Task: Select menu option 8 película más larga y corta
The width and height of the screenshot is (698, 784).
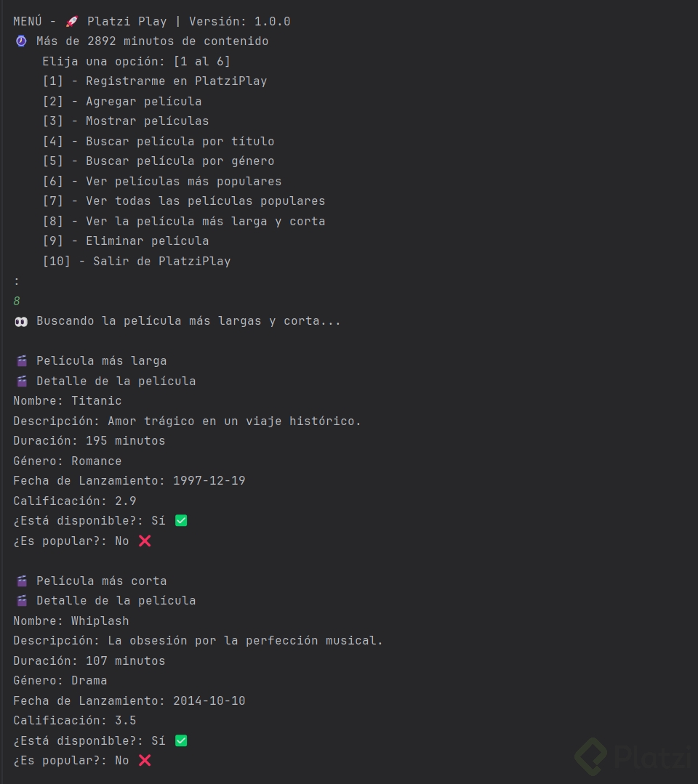Action: (x=184, y=221)
